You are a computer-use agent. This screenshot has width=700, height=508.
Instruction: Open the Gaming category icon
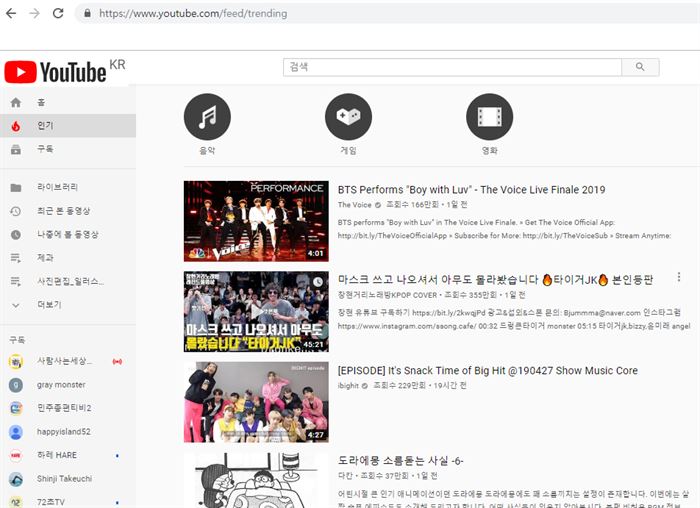click(348, 117)
